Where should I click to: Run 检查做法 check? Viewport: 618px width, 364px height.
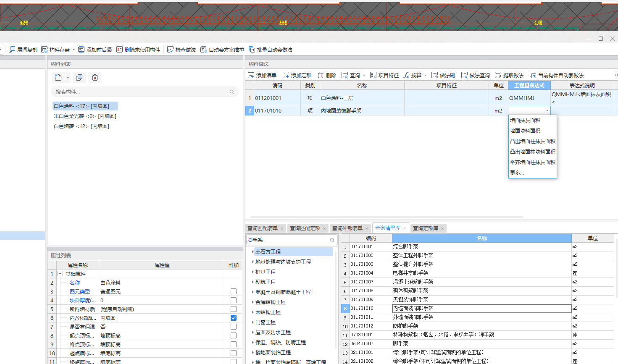[x=181, y=50]
